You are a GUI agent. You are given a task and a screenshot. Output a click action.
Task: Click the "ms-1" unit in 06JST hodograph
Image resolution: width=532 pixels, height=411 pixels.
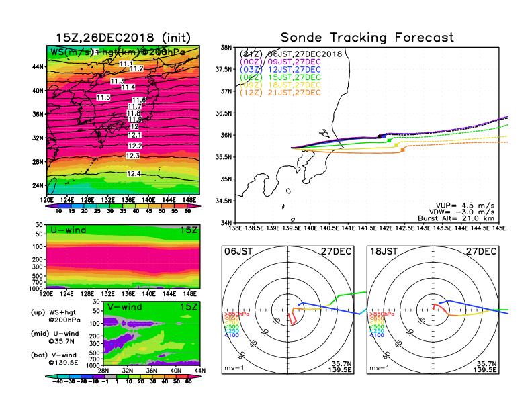click(x=234, y=368)
